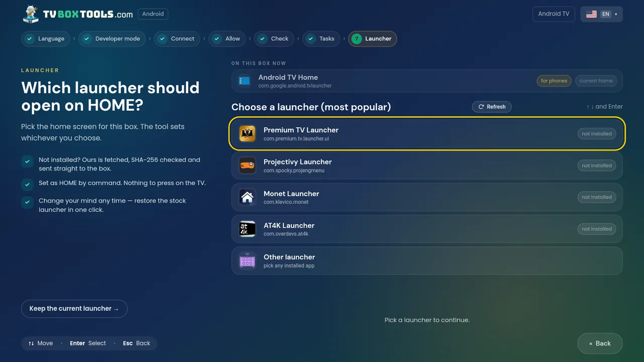
Task: Click the Monet Launcher house icon
Action: pos(247,197)
